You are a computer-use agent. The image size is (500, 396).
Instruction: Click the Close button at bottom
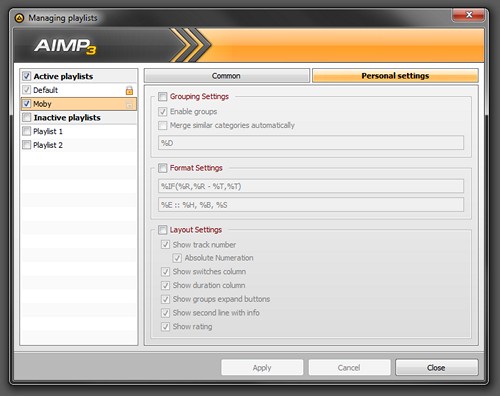pos(437,367)
